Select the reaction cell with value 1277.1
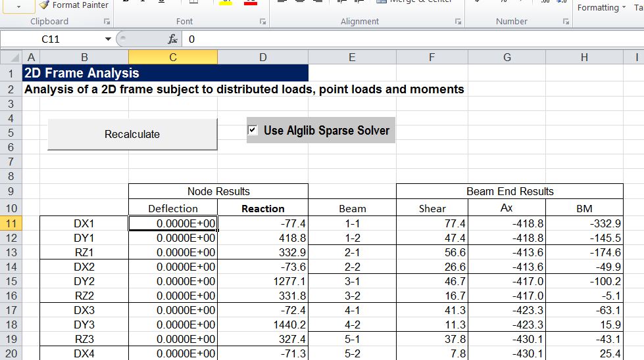 tap(263, 281)
